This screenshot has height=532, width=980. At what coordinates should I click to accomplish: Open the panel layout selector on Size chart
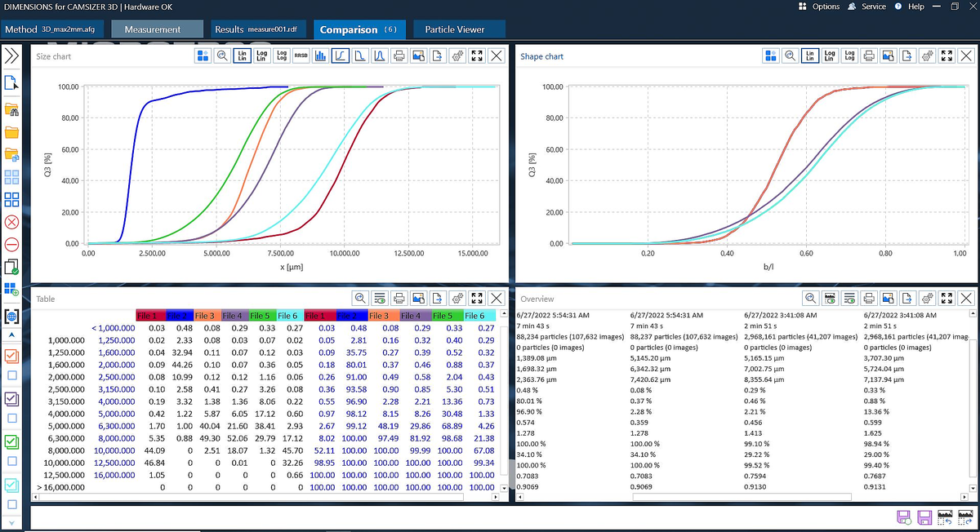pyautogui.click(x=201, y=55)
